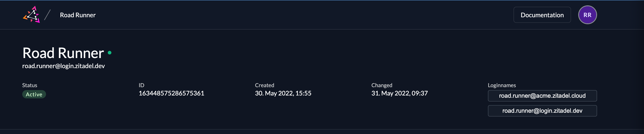The width and height of the screenshot is (644, 134).
Task: Click the email text under the heading
Action: click(x=64, y=66)
